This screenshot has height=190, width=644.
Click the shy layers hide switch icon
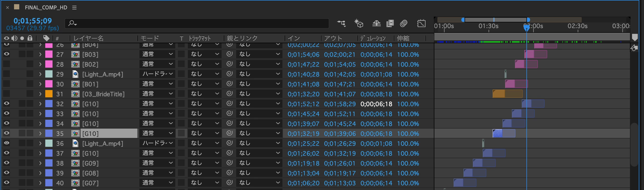click(x=376, y=23)
